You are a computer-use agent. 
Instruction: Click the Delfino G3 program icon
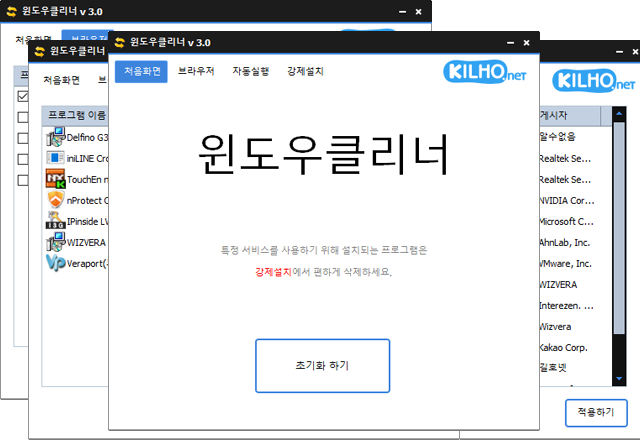pyautogui.click(x=56, y=137)
